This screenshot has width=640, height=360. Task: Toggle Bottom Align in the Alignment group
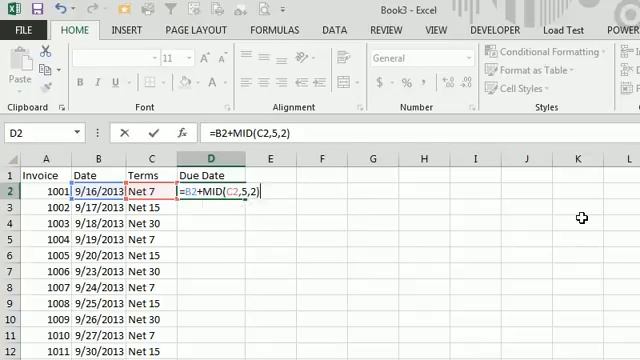click(281, 60)
